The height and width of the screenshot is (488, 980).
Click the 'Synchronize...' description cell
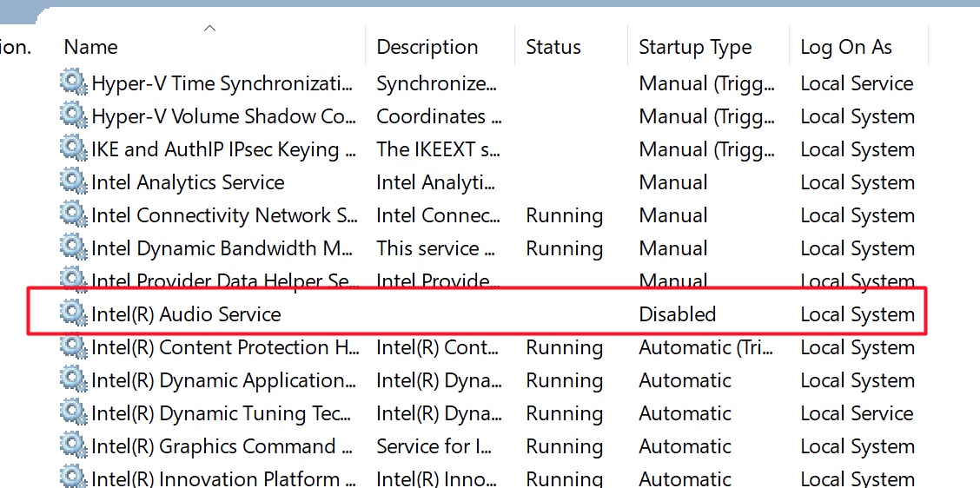click(x=436, y=83)
